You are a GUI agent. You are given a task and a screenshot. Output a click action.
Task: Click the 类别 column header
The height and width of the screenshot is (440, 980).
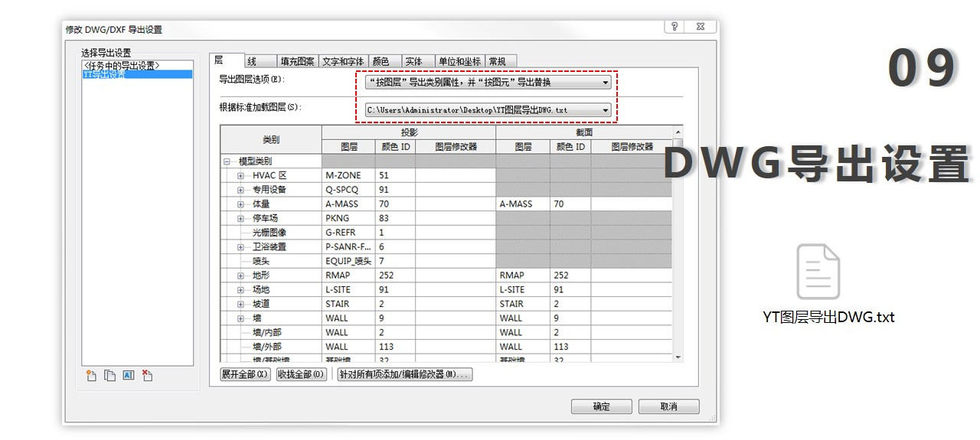tap(271, 140)
